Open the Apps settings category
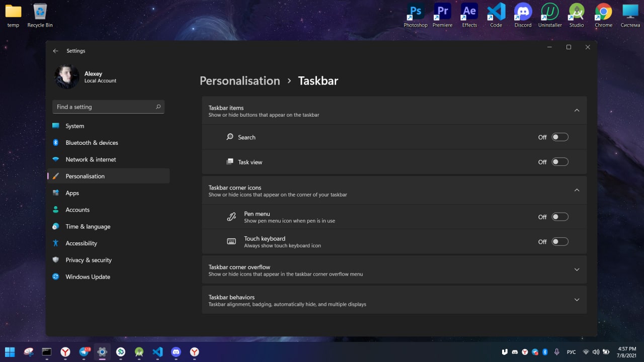The image size is (644, 362). click(x=109, y=193)
